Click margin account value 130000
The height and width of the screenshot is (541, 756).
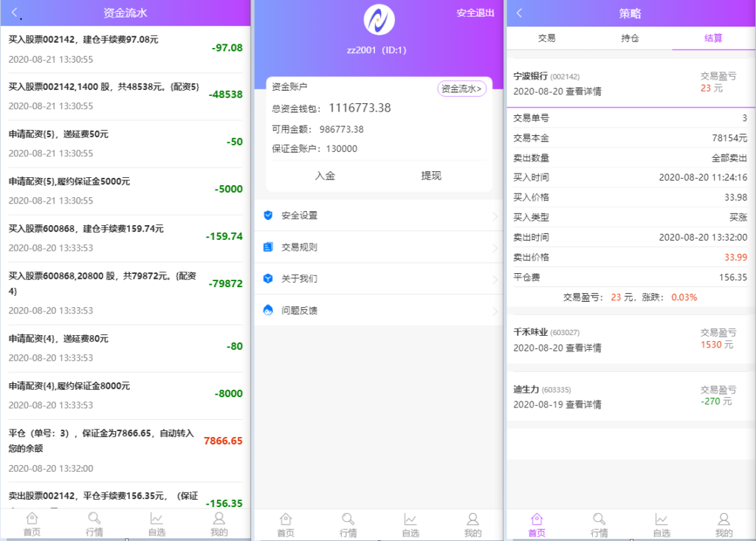[x=341, y=148]
